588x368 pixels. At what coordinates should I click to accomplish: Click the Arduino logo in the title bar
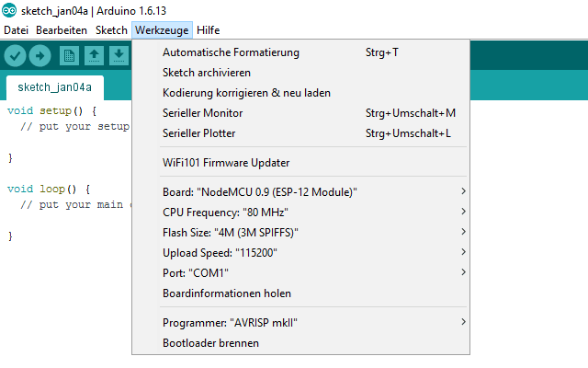(9, 10)
